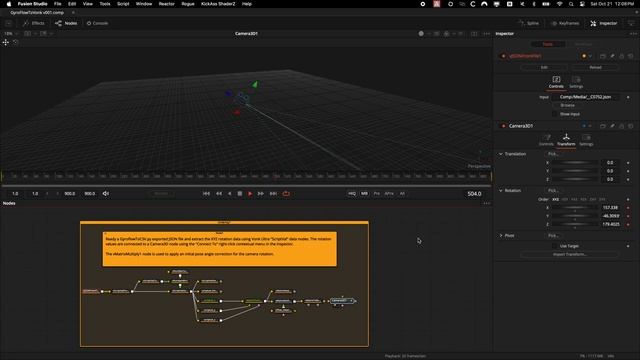Toggle HiQ high quality rendering

352,193
